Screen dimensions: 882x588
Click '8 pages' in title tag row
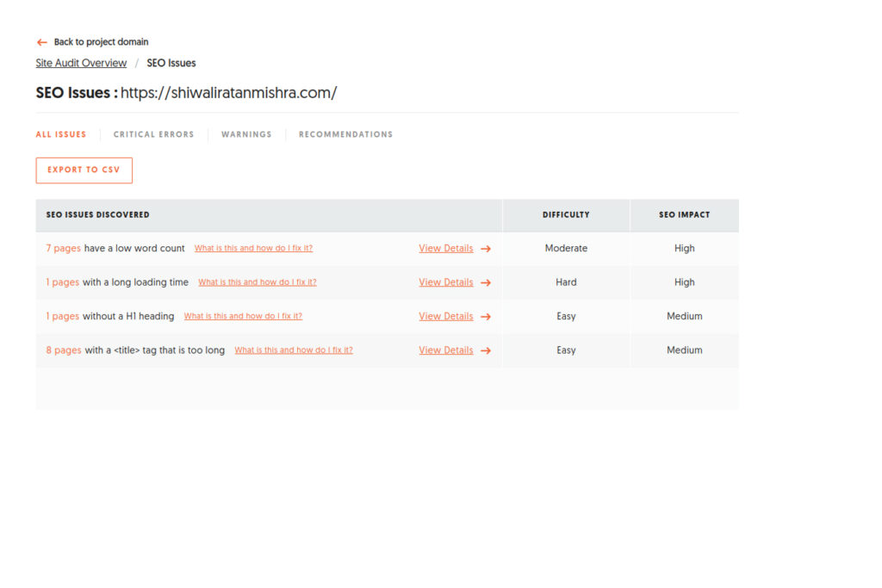tap(64, 350)
